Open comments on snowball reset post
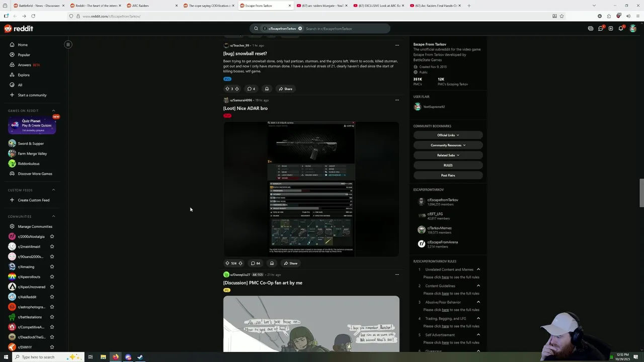644x362 pixels. pyautogui.click(x=251, y=88)
